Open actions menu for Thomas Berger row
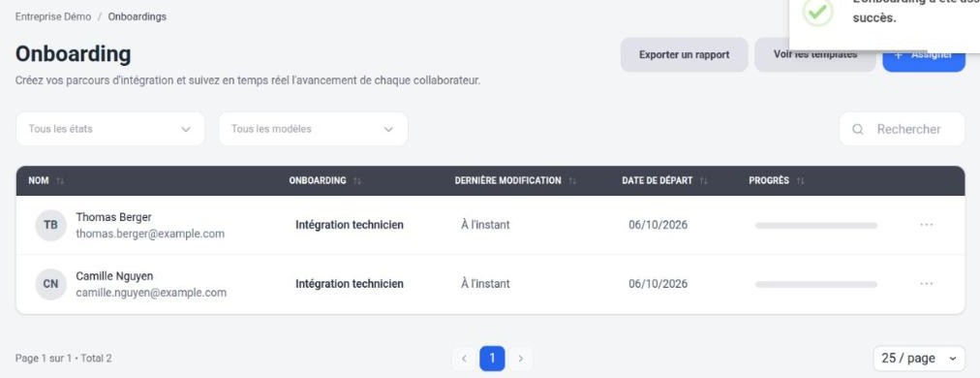This screenshot has height=378, width=980. click(926, 225)
